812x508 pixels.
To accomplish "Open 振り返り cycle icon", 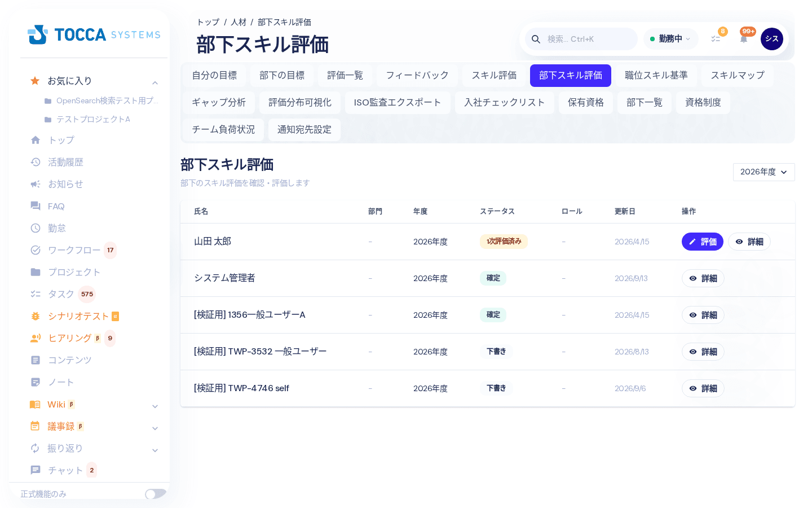I will tap(35, 448).
